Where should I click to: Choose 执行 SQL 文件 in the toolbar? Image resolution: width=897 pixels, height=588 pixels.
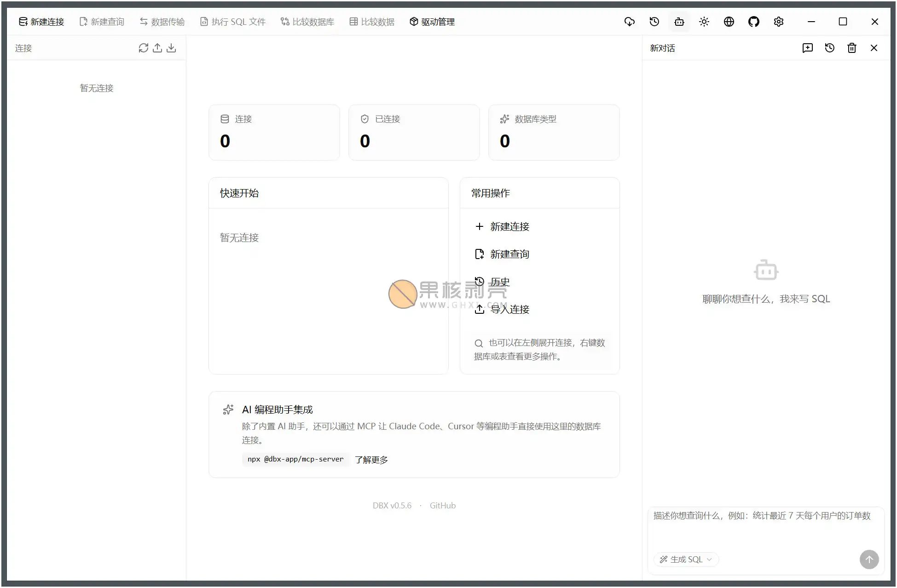(x=233, y=22)
